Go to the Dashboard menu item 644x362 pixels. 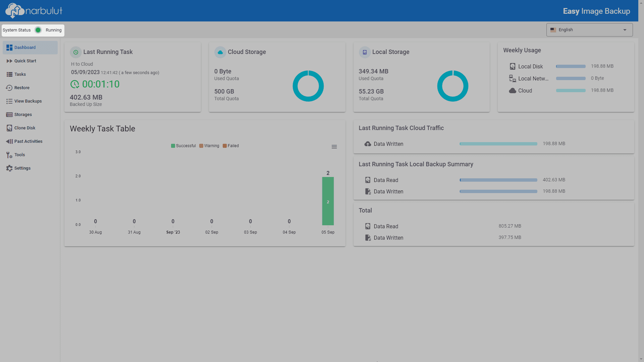point(30,48)
